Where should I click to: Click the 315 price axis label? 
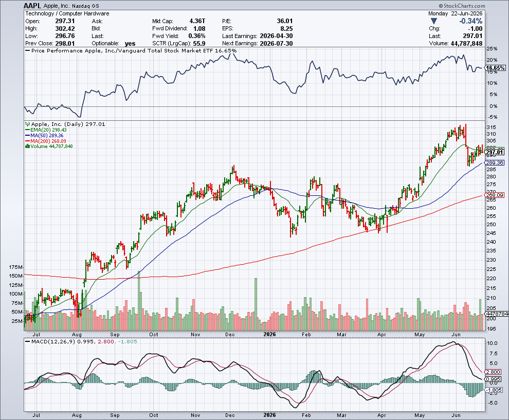(x=491, y=127)
